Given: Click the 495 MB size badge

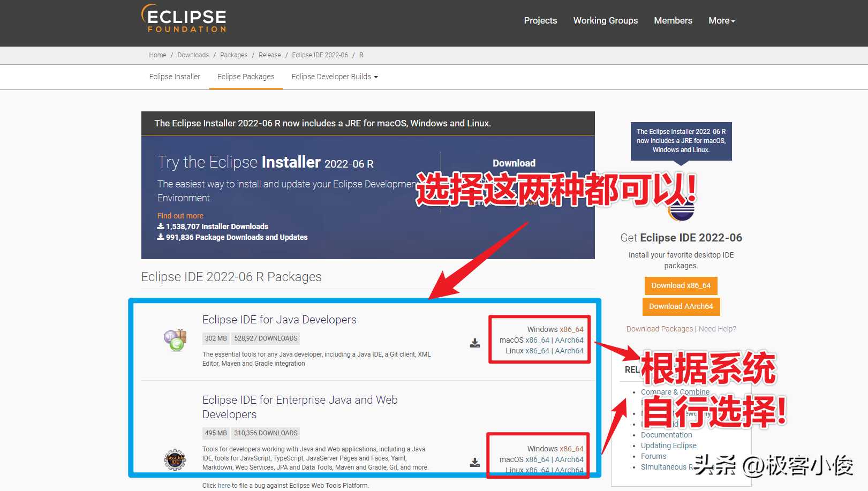Looking at the screenshot, I should (216, 433).
